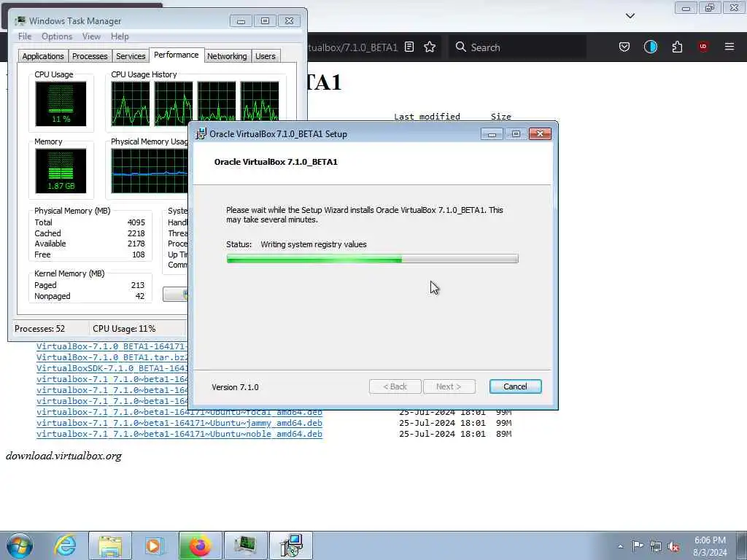Click the Firefox address bar URL text

(x=352, y=47)
